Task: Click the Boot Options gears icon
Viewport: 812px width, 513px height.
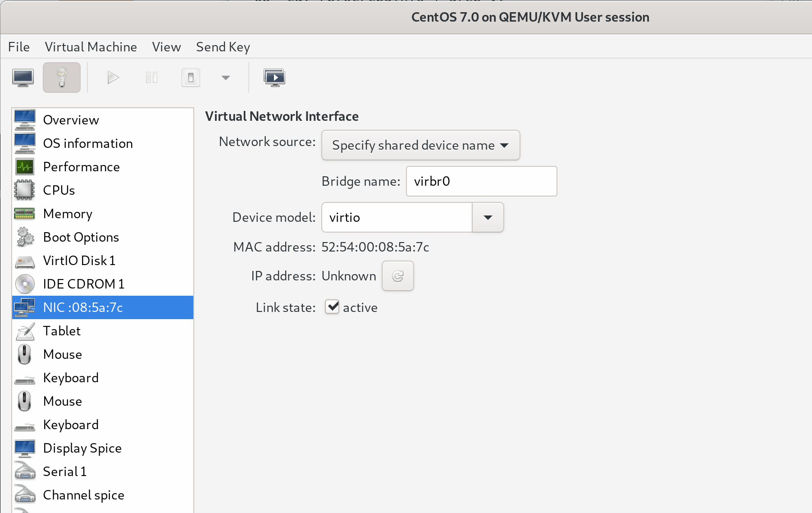Action: [x=25, y=237]
